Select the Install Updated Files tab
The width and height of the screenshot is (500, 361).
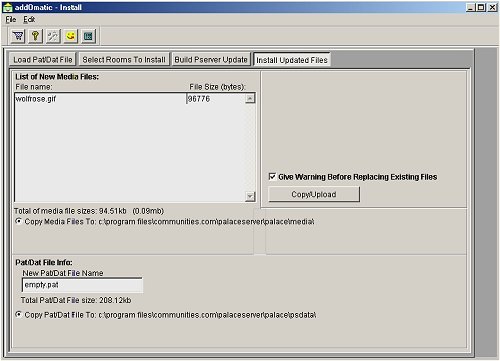(292, 60)
